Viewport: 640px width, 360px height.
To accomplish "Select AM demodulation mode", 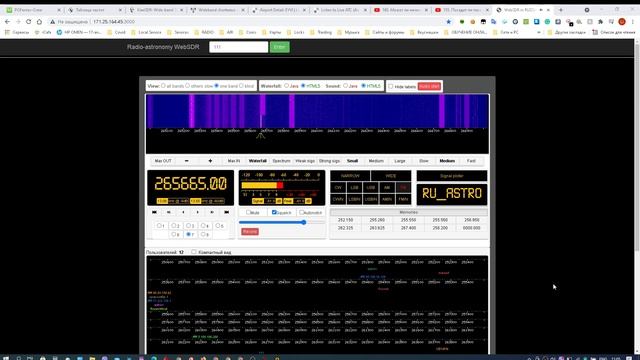I will 387,187.
